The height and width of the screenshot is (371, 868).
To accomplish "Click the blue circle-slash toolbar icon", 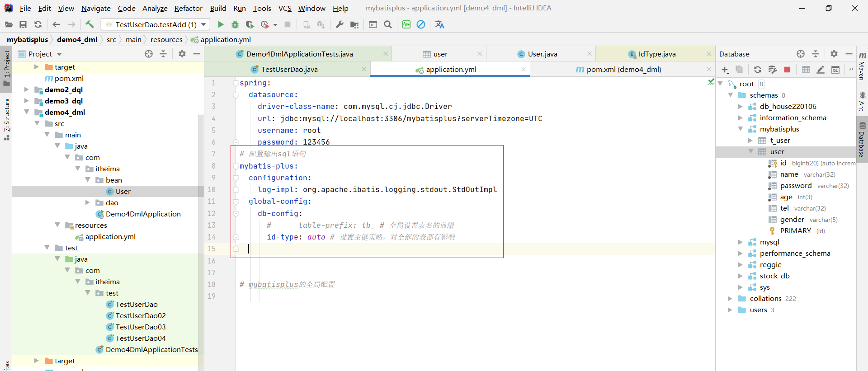I will pyautogui.click(x=421, y=24).
